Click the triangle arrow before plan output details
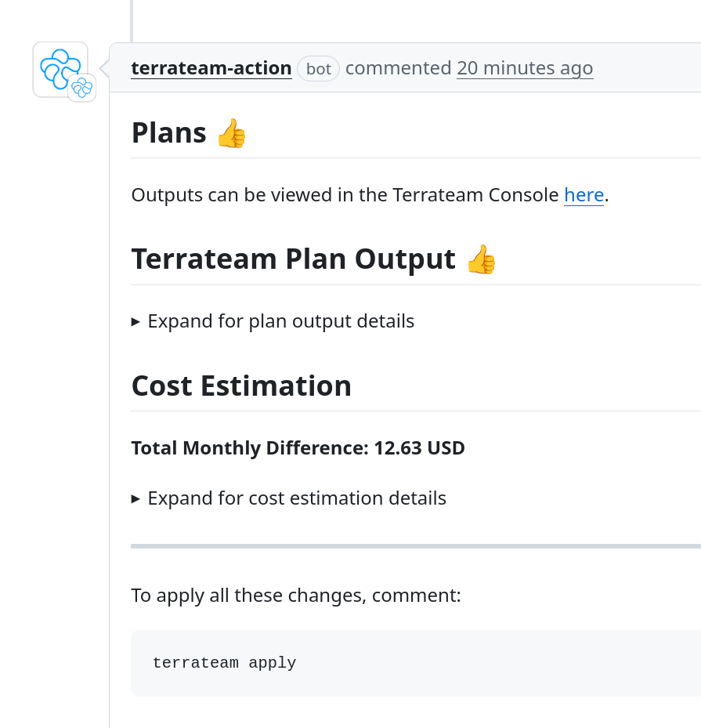Screen dimensions: 701x728 [x=136, y=321]
